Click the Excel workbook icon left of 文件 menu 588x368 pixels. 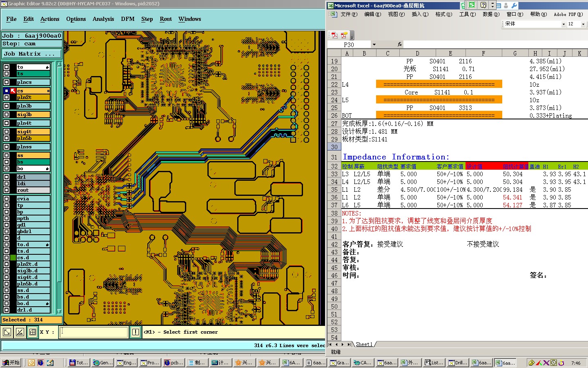click(x=333, y=14)
